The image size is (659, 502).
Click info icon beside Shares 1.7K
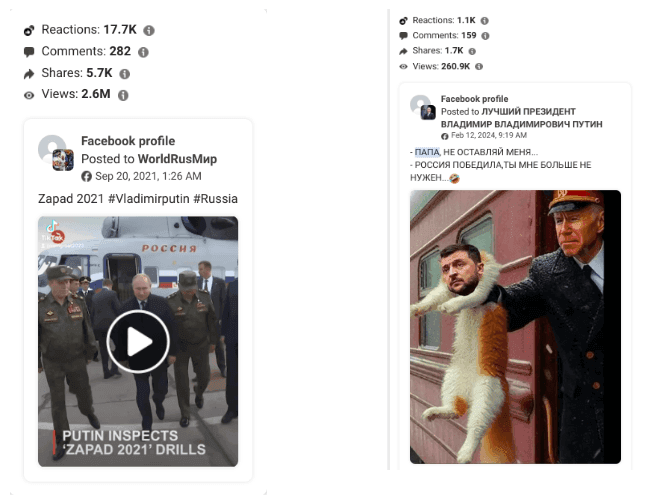tap(472, 51)
